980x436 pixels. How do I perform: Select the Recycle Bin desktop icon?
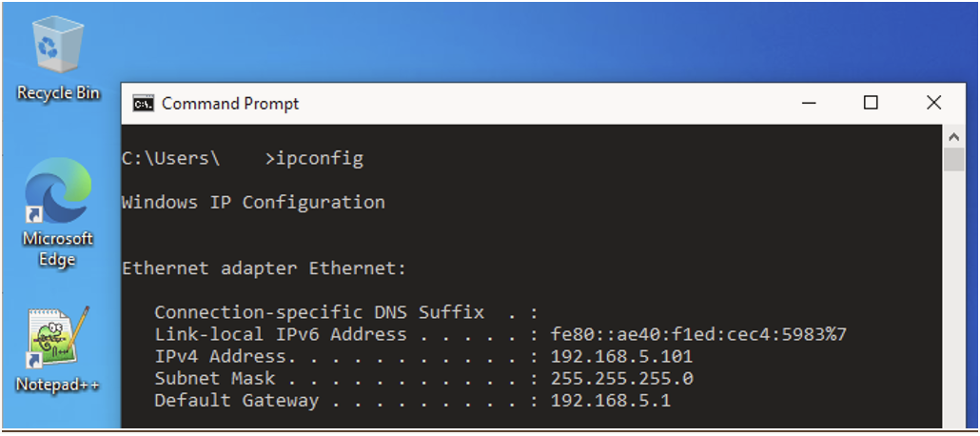click(58, 48)
